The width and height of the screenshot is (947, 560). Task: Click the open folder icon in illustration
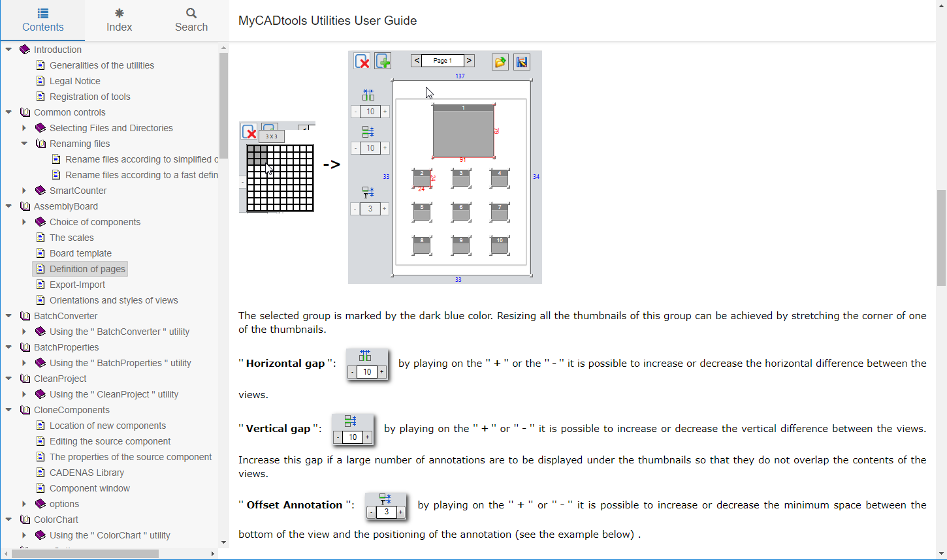[x=500, y=62]
